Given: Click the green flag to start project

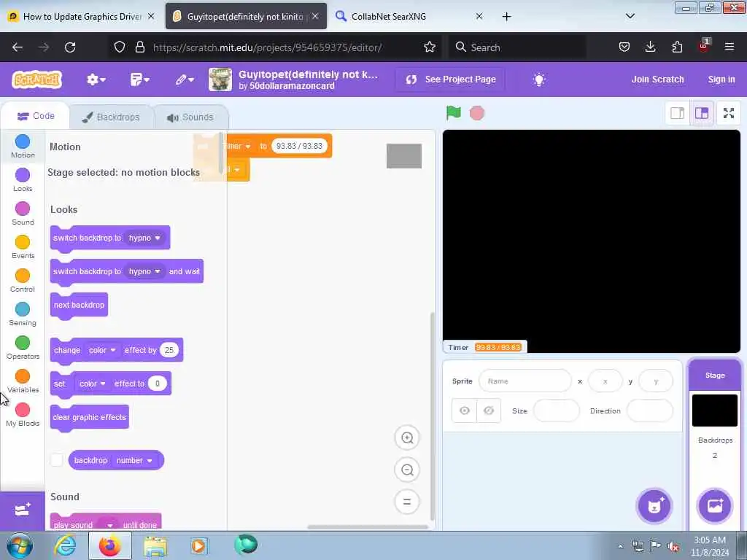Looking at the screenshot, I should [x=453, y=113].
